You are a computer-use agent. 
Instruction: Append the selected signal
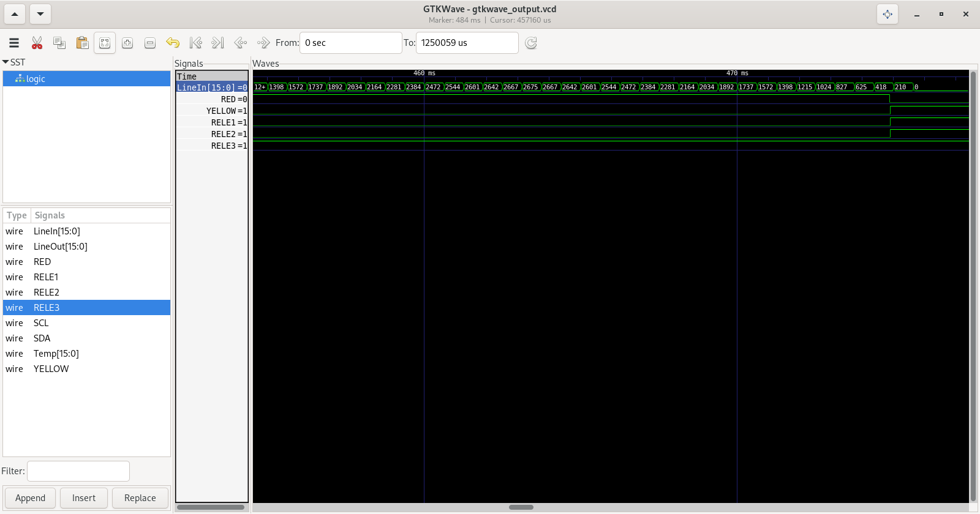point(30,498)
